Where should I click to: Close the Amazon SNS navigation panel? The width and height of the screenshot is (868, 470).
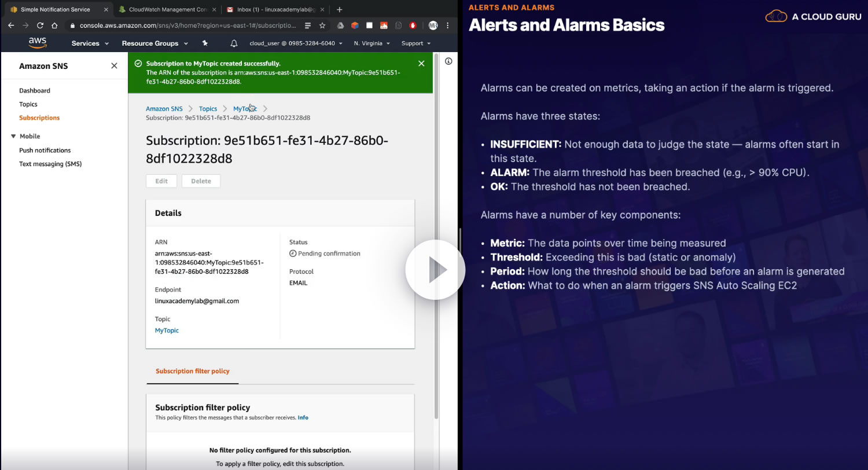[x=114, y=66]
